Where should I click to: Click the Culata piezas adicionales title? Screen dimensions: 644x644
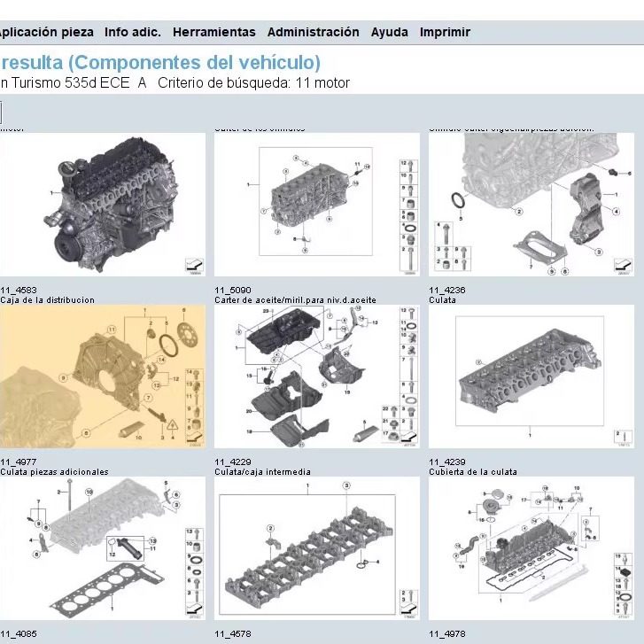[x=54, y=471]
